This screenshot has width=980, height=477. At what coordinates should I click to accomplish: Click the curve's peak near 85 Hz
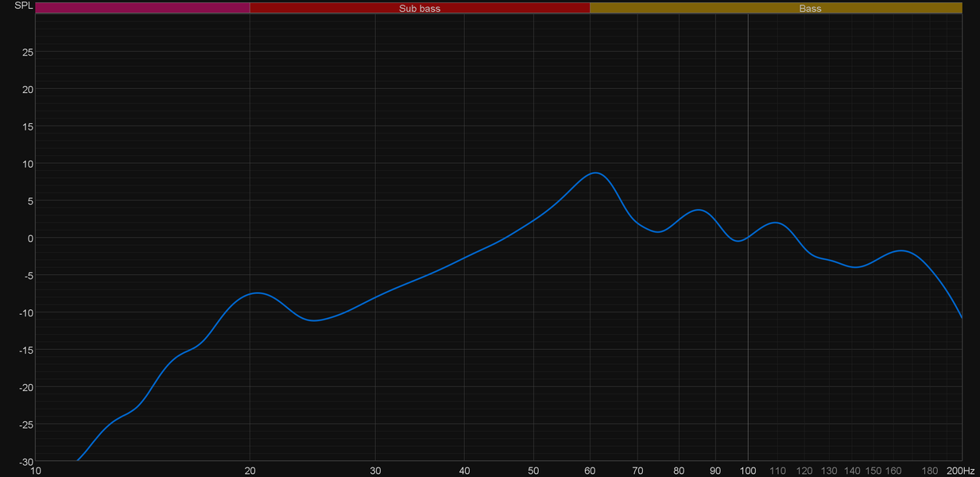(698, 210)
